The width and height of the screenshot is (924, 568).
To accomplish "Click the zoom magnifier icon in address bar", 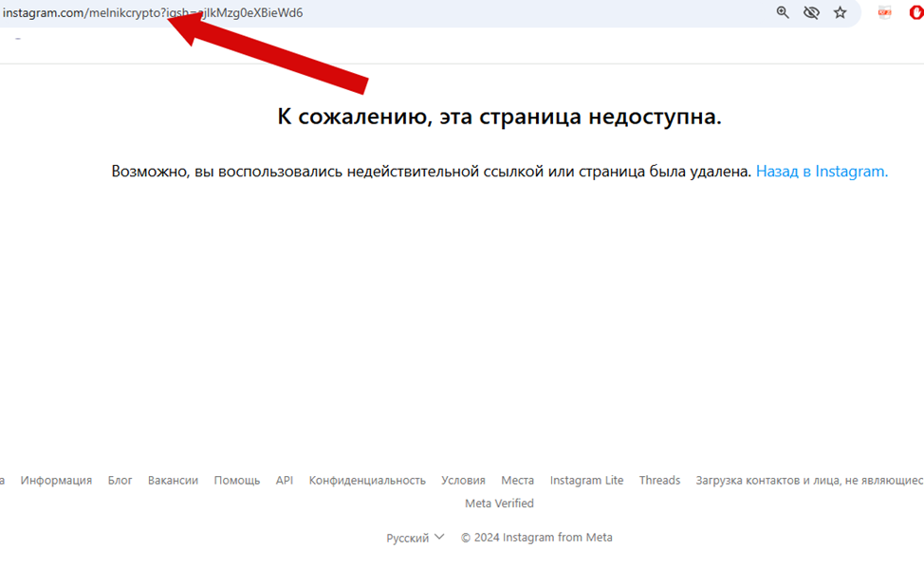I will pyautogui.click(x=783, y=12).
